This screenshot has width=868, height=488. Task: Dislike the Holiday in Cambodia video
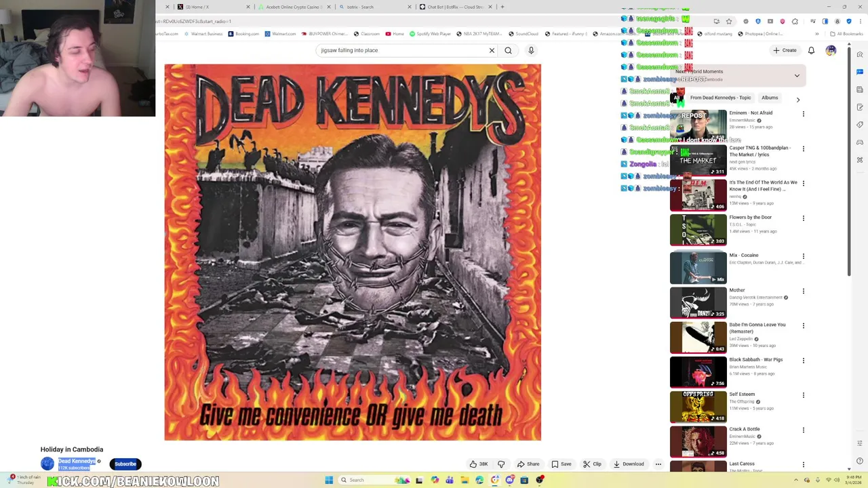[x=501, y=464]
